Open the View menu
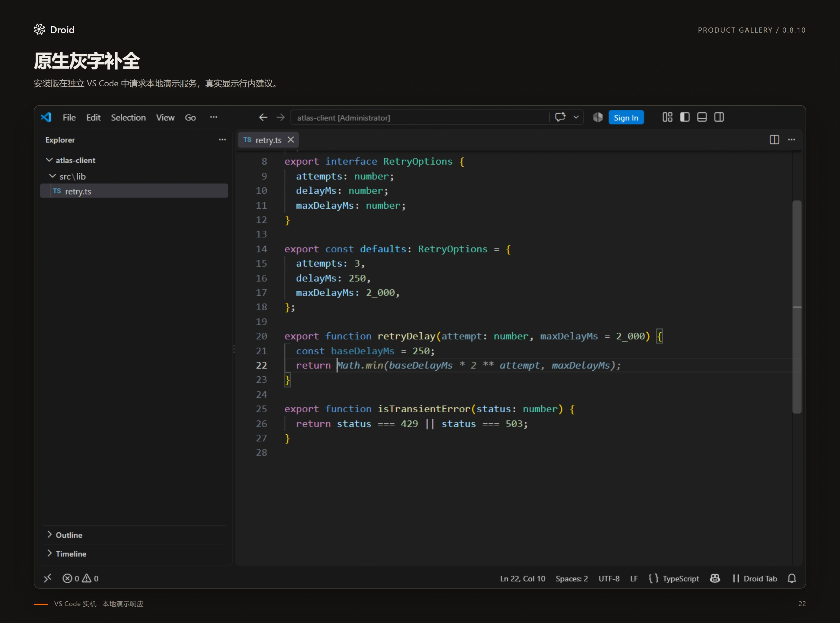Image resolution: width=840 pixels, height=623 pixels. pyautogui.click(x=165, y=118)
